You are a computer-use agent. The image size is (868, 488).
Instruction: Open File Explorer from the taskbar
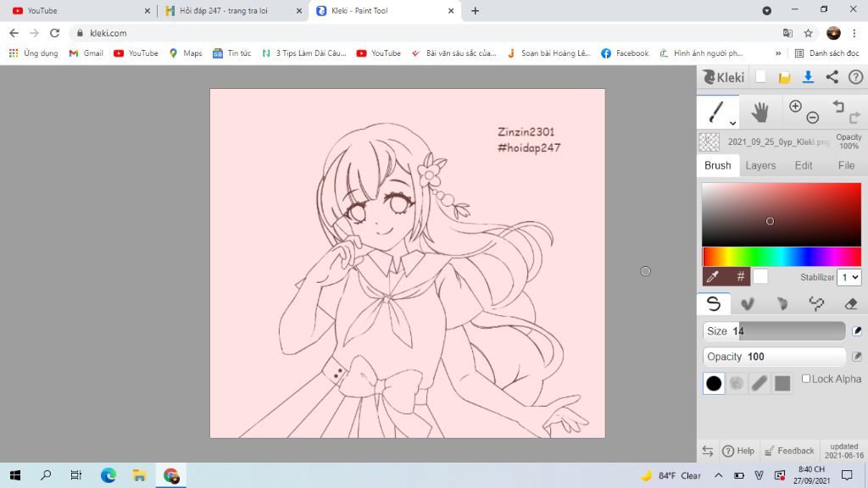click(x=139, y=475)
